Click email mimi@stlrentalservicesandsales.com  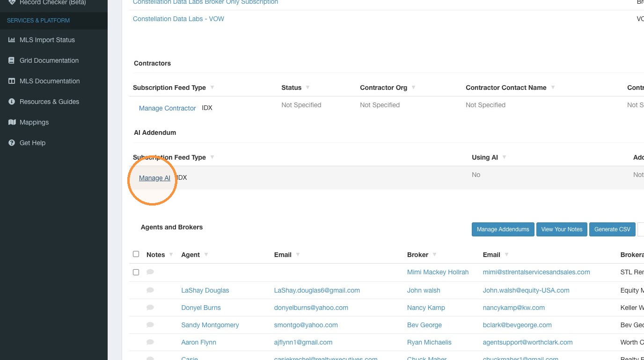(x=536, y=272)
